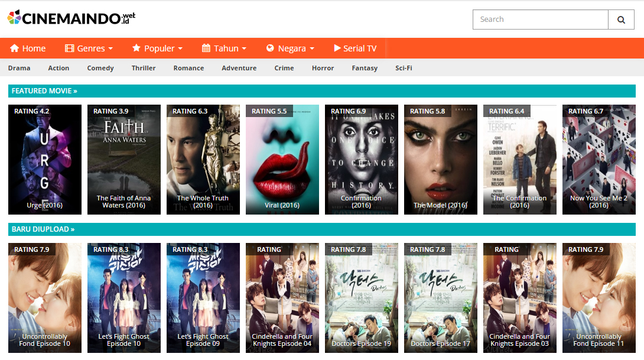This screenshot has width=644, height=360.
Task: Open the Urge (2016) poster
Action: [x=45, y=160]
